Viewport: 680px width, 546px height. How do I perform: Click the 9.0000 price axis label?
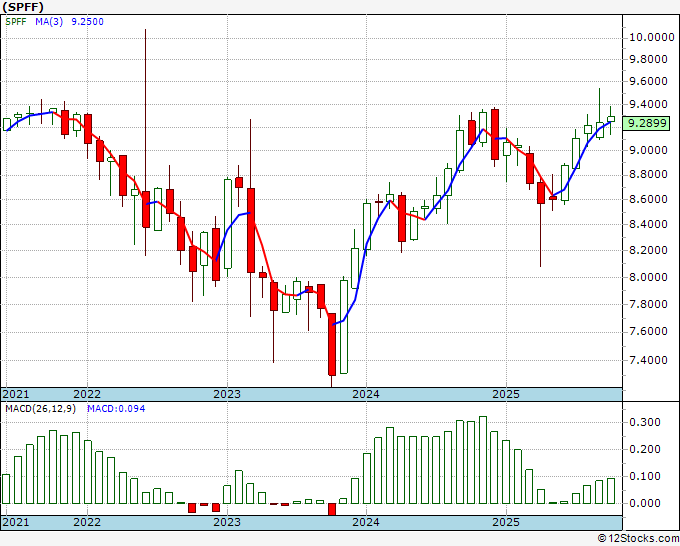(x=649, y=150)
